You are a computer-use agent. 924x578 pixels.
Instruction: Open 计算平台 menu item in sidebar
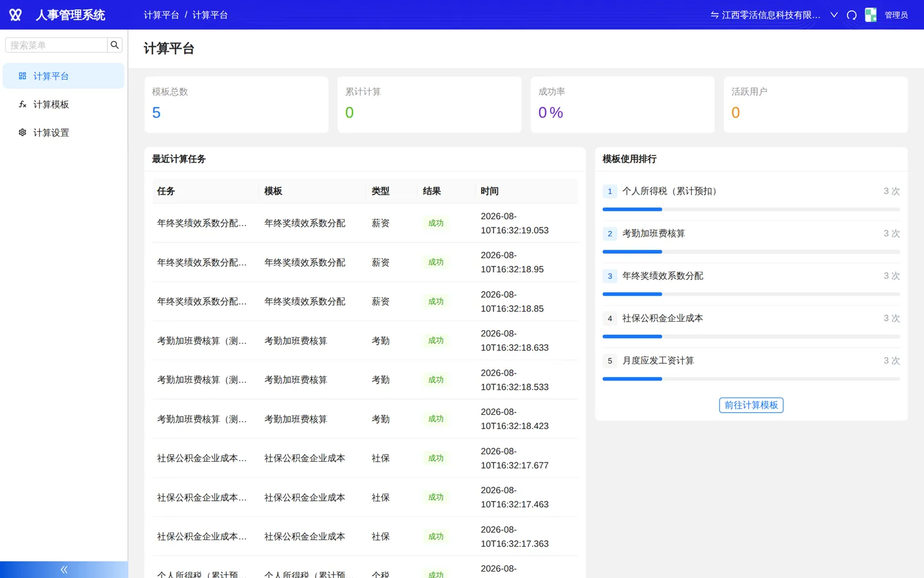pos(64,76)
